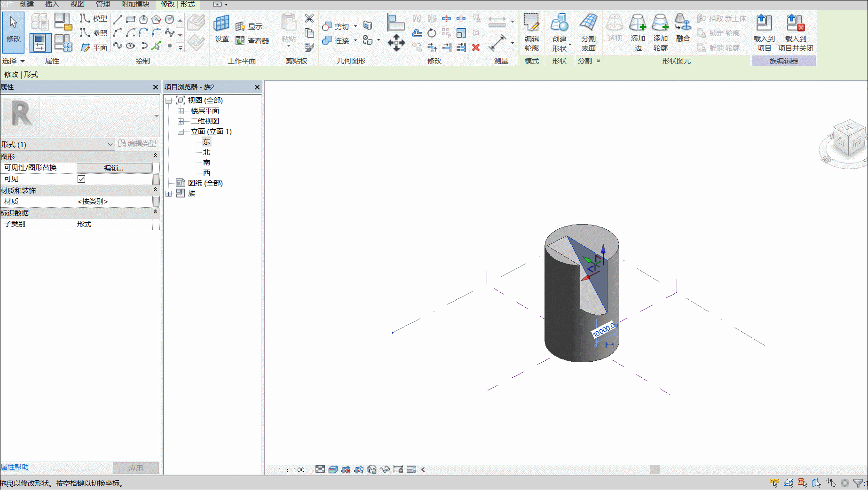This screenshot has height=491, width=868.
Task: Collapse the 材质和装饰 properties section
Action: click(155, 189)
